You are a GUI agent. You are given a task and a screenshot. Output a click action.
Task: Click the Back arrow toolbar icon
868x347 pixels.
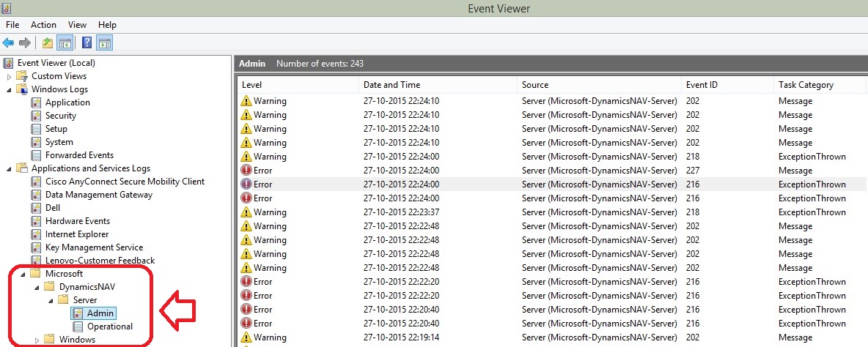9,43
